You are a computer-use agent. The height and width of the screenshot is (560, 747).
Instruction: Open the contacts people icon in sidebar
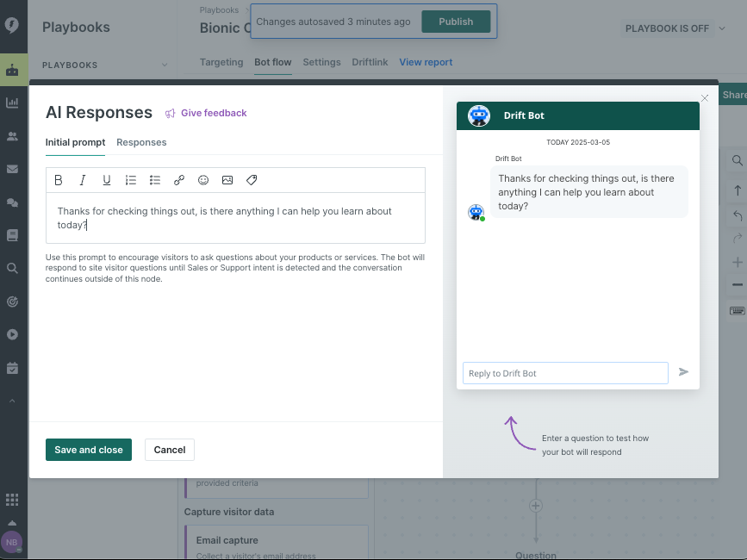12,136
